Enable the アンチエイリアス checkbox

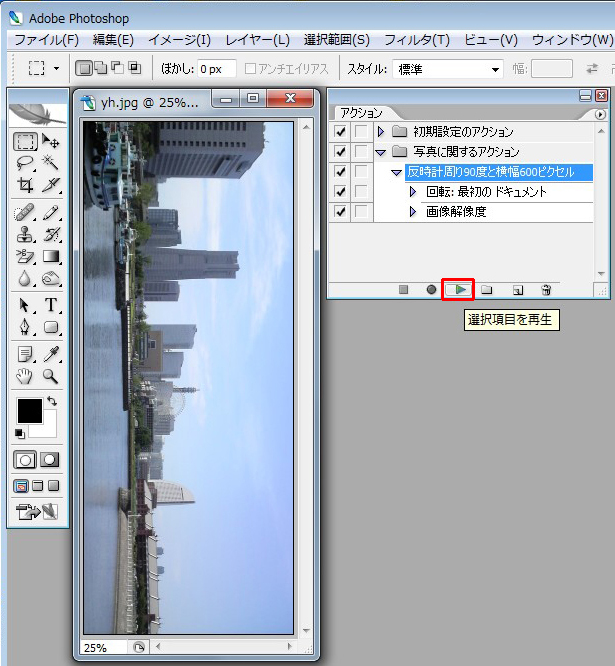point(251,69)
